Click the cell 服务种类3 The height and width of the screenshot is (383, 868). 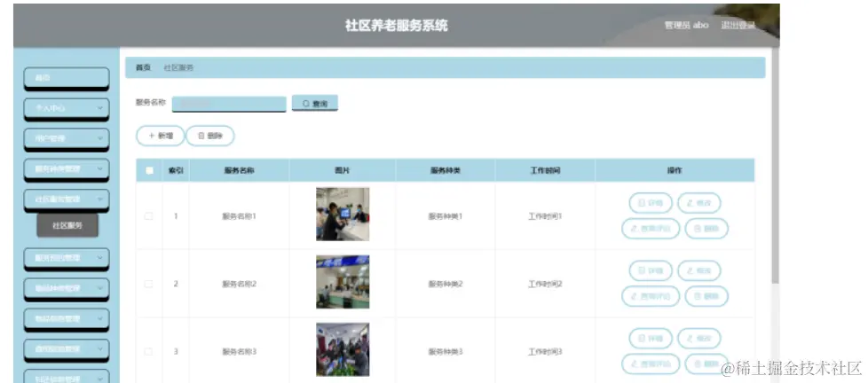point(445,351)
